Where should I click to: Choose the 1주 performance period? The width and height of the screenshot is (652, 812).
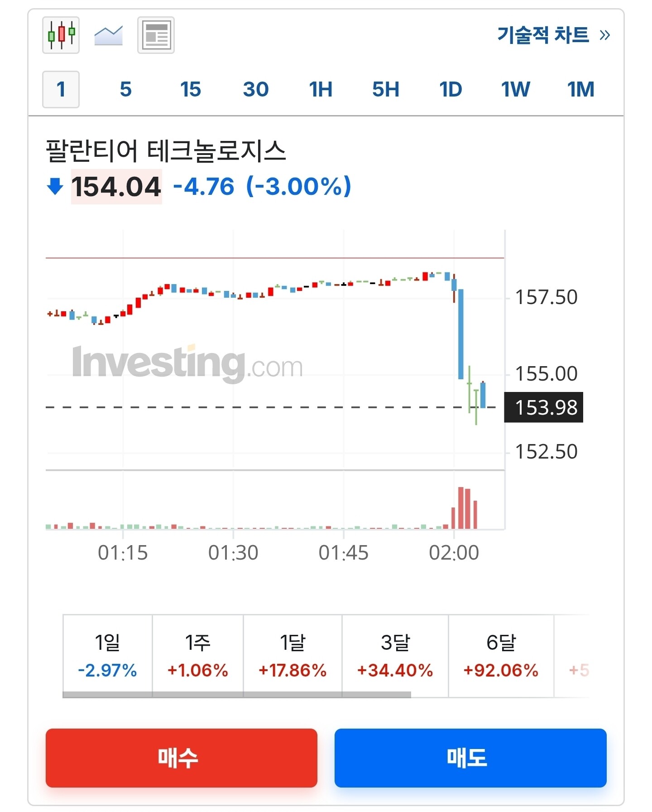tap(197, 655)
